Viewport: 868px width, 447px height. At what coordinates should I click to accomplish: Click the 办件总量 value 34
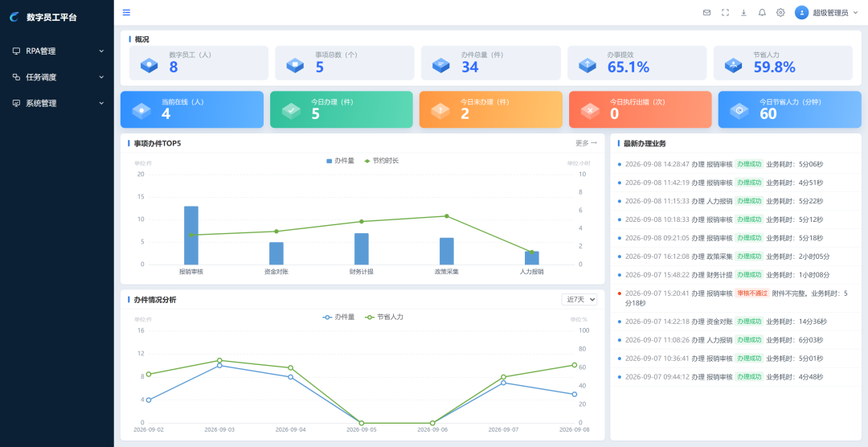(x=470, y=67)
